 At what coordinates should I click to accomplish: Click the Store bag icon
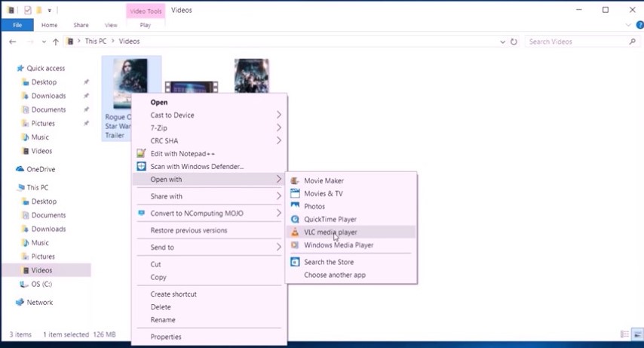295,262
